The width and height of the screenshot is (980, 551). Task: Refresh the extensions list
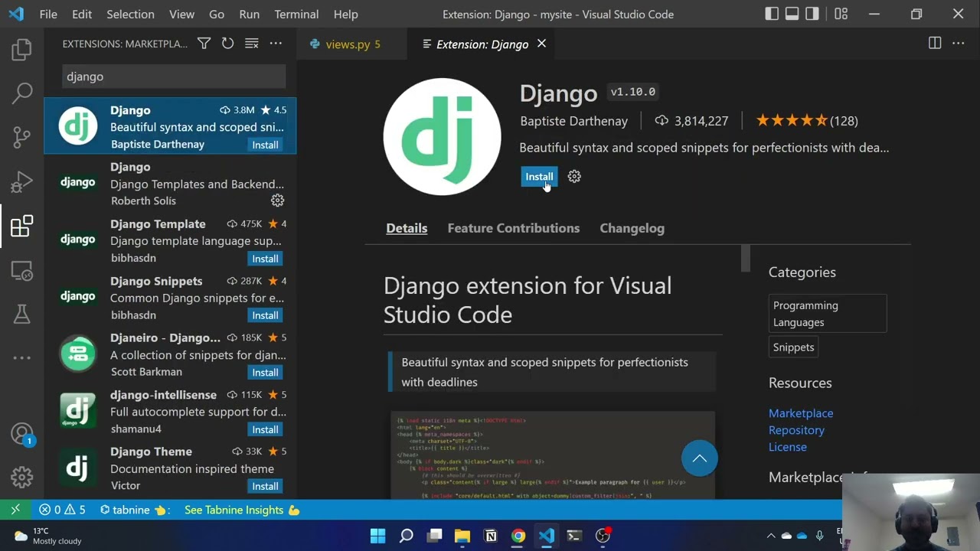(227, 44)
